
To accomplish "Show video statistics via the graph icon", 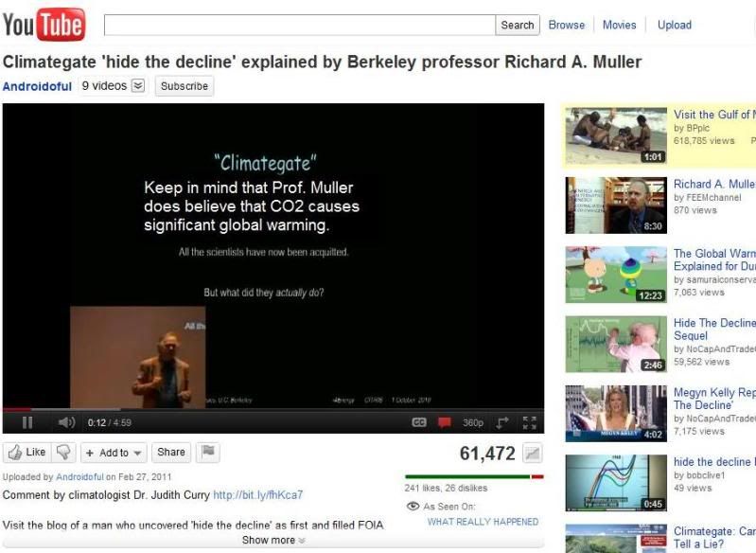I will point(533,454).
